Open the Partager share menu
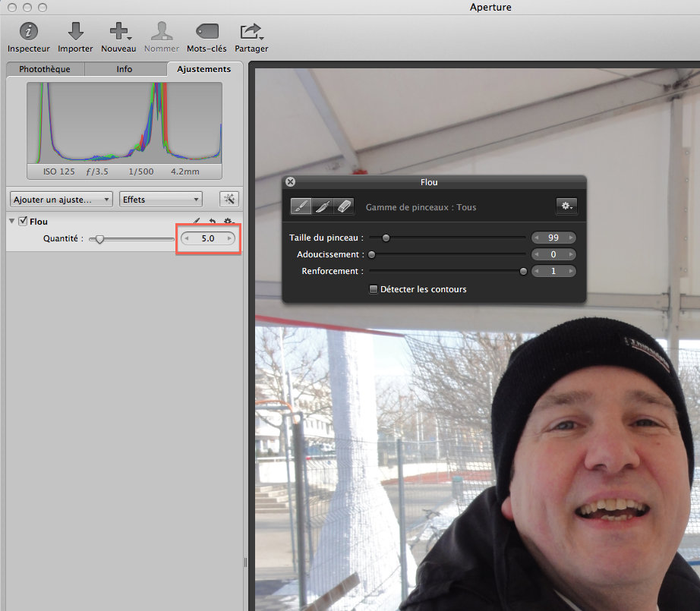 coord(251,32)
